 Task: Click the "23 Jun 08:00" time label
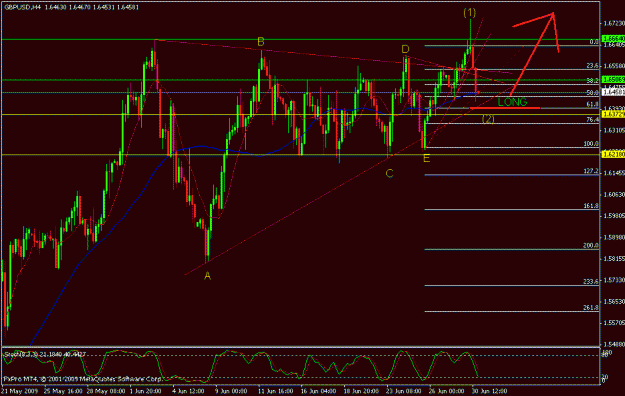click(x=404, y=391)
